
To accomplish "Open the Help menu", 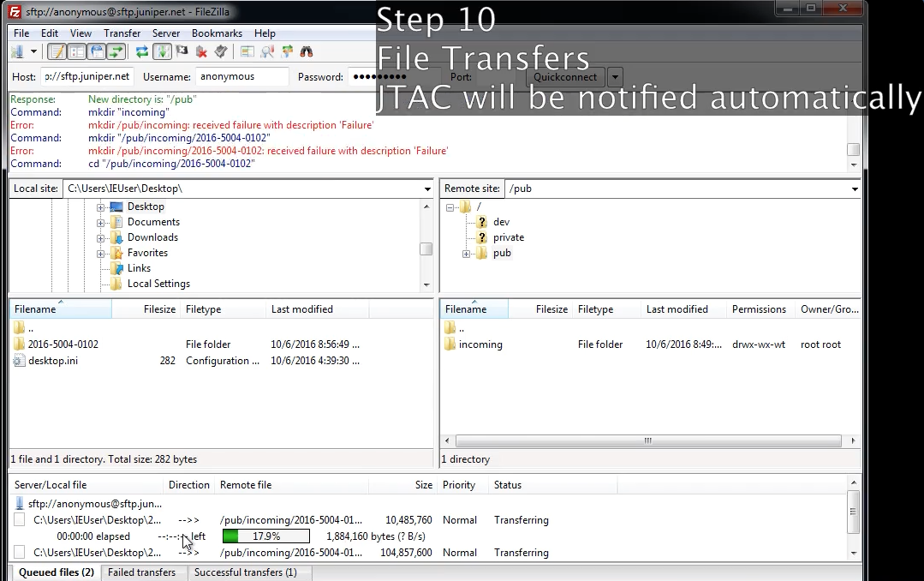I will coord(265,33).
